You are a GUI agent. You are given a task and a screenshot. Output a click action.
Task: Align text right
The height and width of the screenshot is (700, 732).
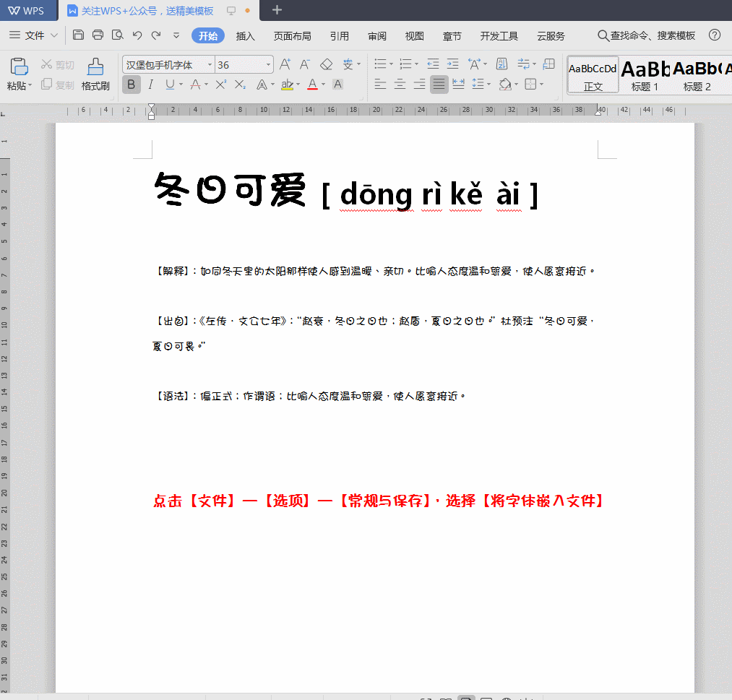pyautogui.click(x=420, y=85)
